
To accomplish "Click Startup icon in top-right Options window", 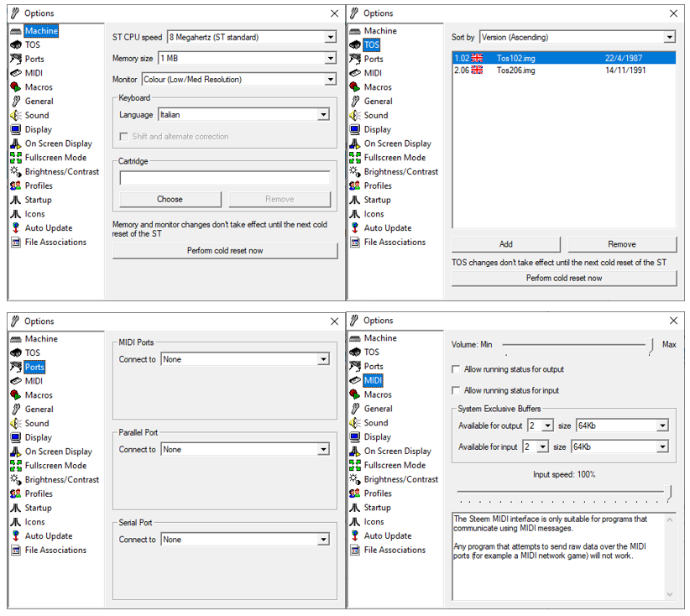I will [x=355, y=200].
